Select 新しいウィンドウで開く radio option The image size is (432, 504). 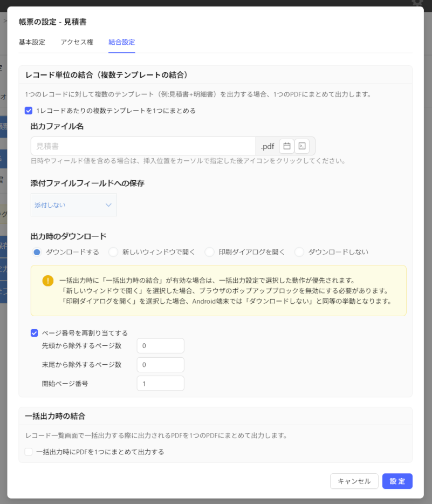113,252
